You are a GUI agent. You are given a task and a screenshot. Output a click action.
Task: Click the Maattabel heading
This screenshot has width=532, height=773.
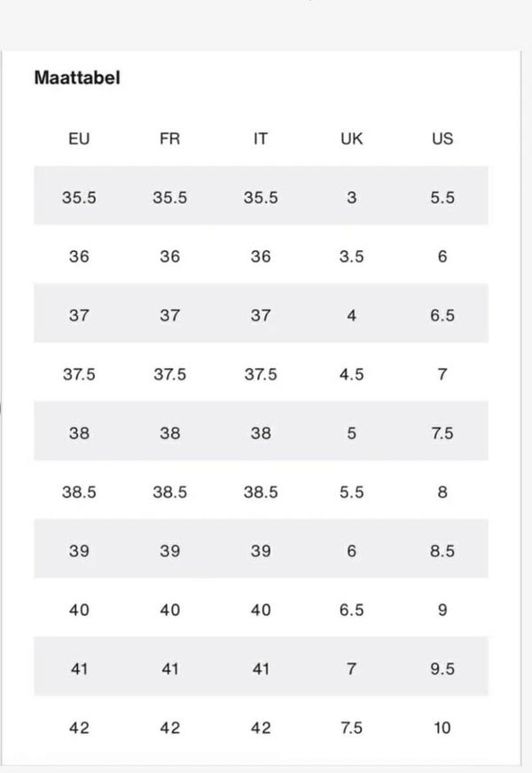click(x=76, y=77)
